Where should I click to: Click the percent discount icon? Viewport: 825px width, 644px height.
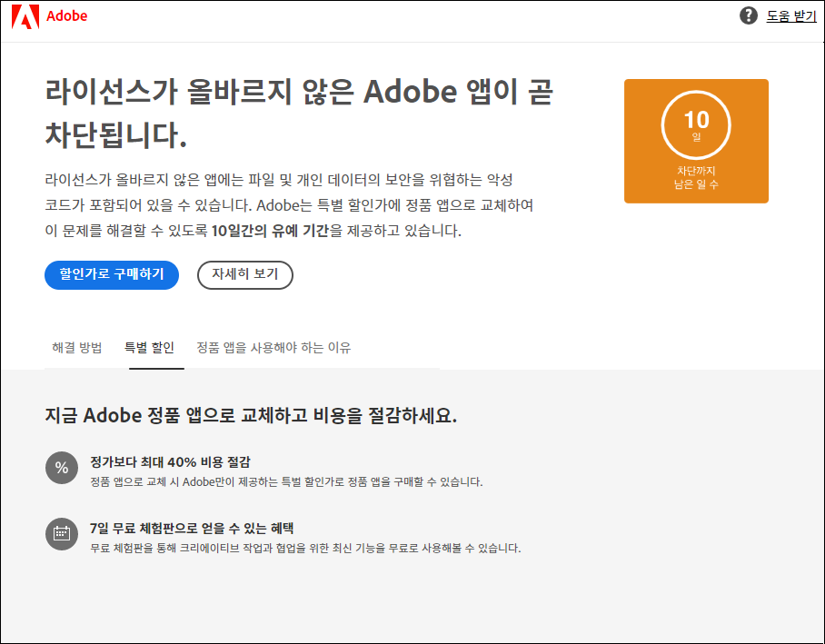pos(62,467)
